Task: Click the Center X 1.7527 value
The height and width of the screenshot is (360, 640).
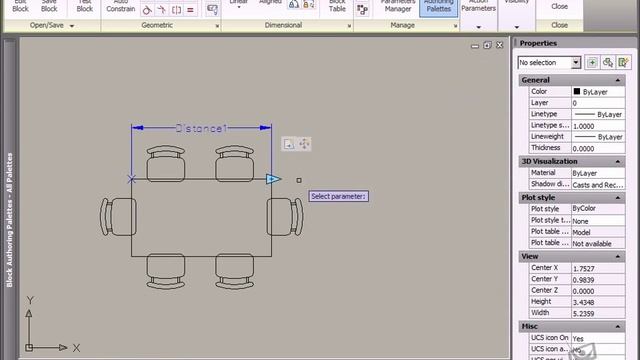Action: [x=598, y=268]
